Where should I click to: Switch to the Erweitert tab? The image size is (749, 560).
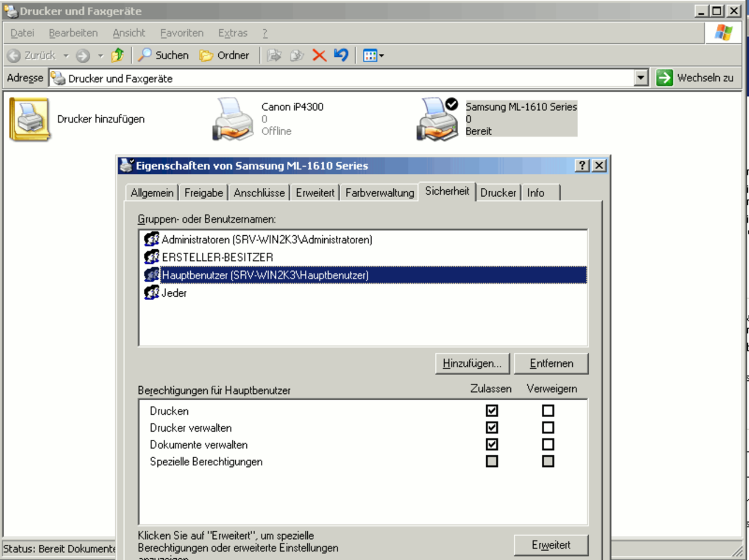315,193
